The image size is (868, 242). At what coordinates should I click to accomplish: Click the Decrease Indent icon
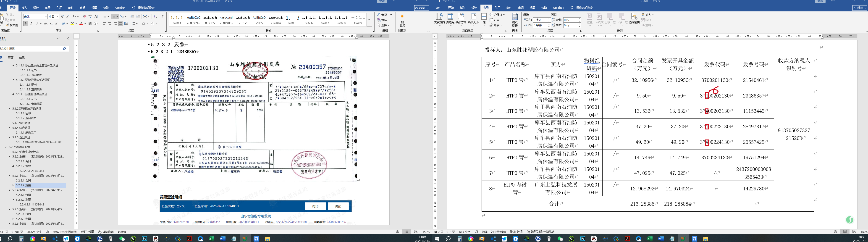pos(132,16)
